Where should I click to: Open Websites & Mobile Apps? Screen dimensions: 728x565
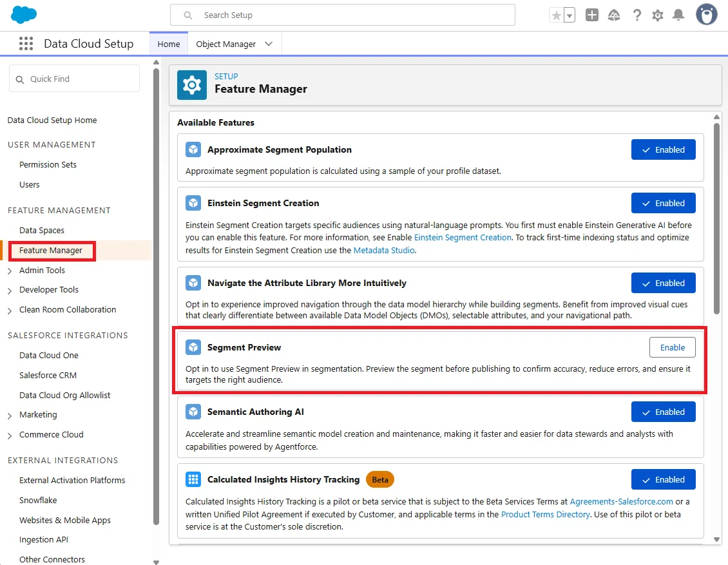point(65,520)
